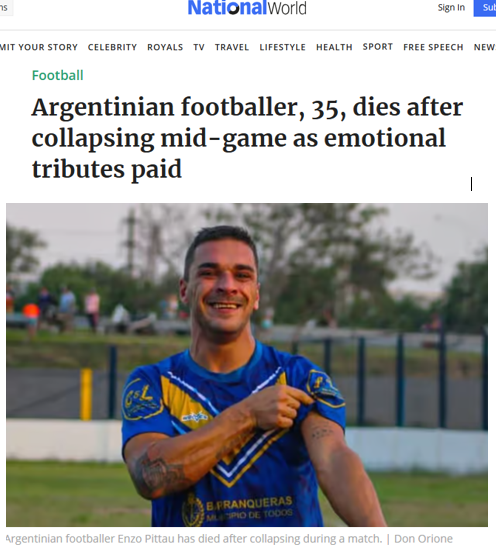Click the B. Franqueras sponsor text on jersey
This screenshot has width=496, height=547.
(249, 504)
